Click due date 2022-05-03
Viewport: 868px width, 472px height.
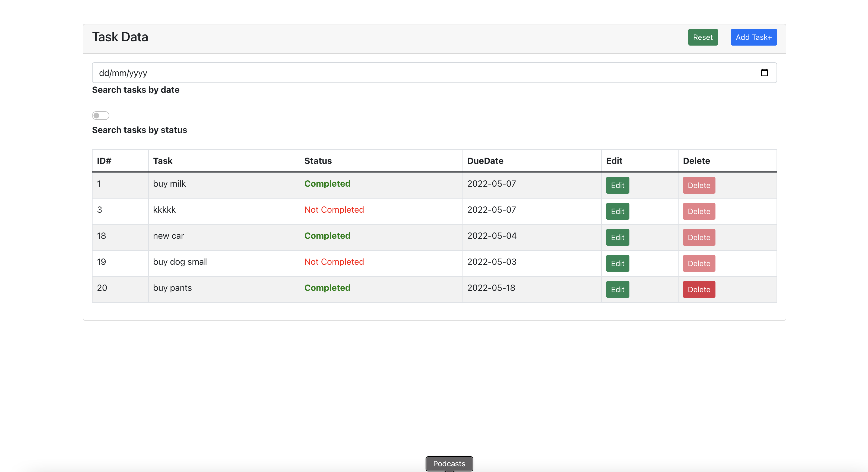coord(492,262)
